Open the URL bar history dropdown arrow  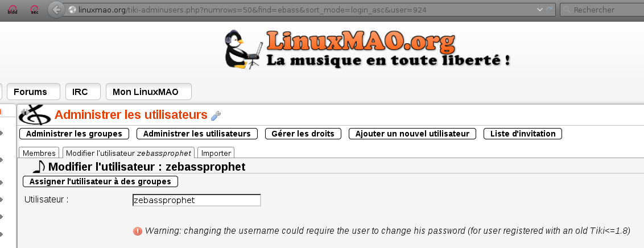[x=540, y=10]
